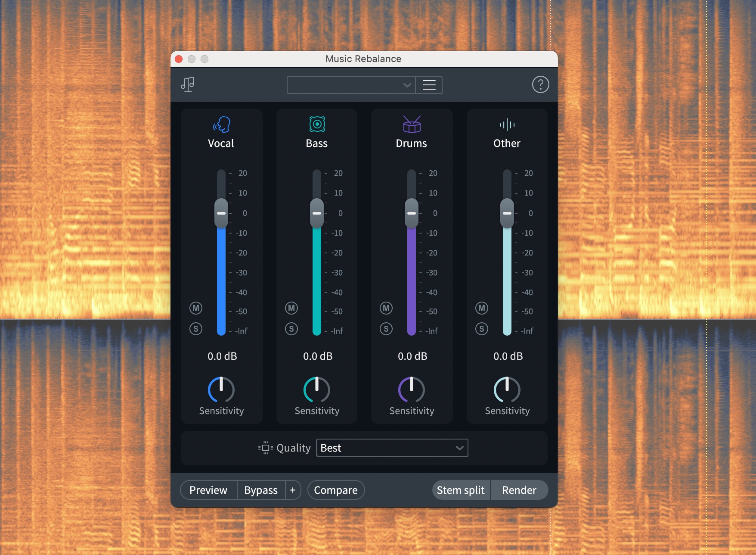Click the + button next to Bypass
This screenshot has height=555, width=756.
coord(293,490)
